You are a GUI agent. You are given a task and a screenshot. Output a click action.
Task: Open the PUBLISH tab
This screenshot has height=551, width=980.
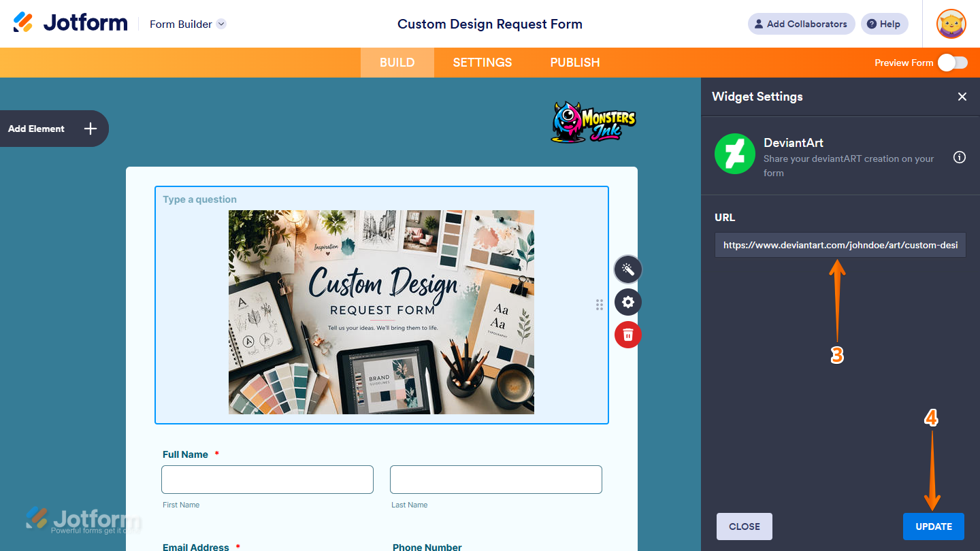click(574, 62)
